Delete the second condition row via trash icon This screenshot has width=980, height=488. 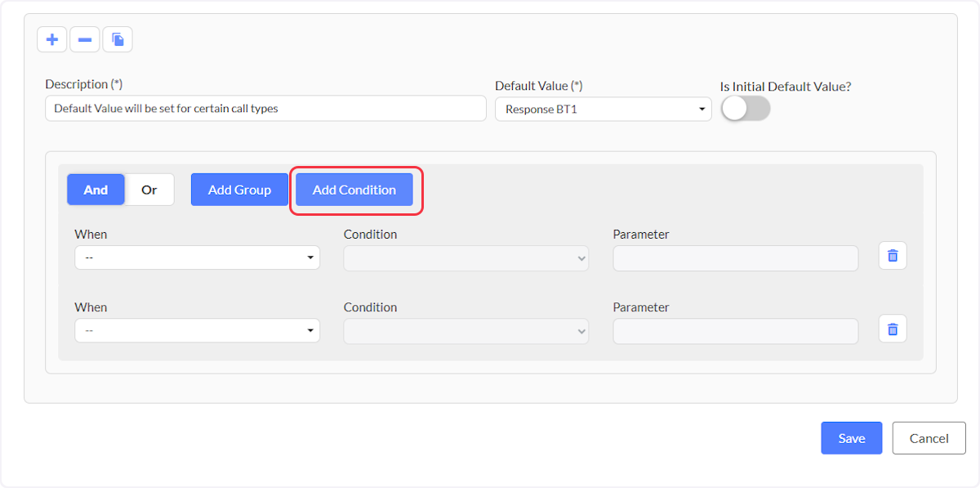click(893, 329)
